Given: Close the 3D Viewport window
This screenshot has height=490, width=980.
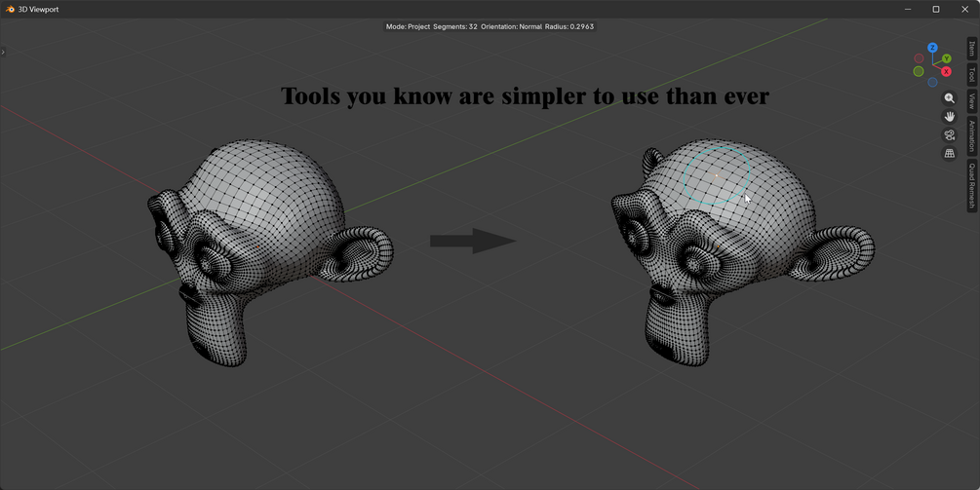Looking at the screenshot, I should pyautogui.click(x=964, y=9).
